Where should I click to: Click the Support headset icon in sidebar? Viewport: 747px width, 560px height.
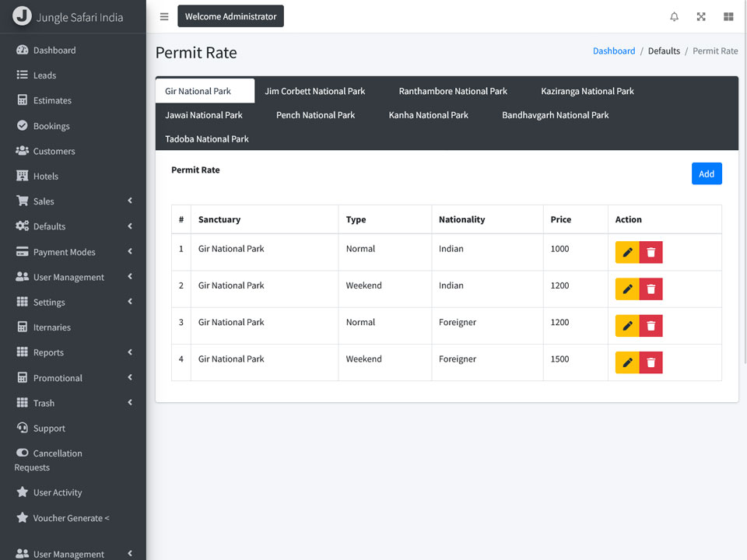coord(22,428)
